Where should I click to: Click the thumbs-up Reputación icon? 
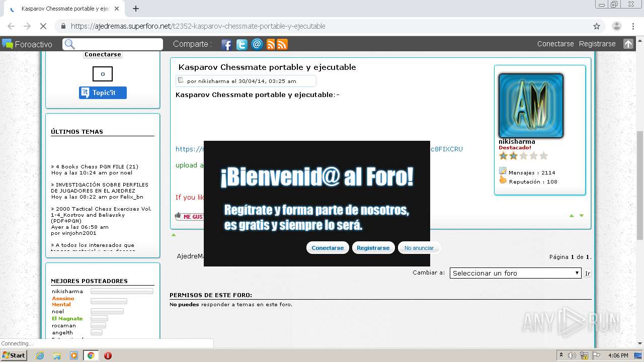[503, 180]
